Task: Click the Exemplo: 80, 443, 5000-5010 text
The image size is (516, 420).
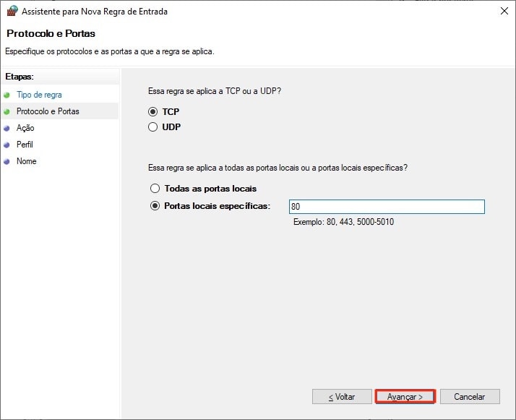Action: [343, 222]
